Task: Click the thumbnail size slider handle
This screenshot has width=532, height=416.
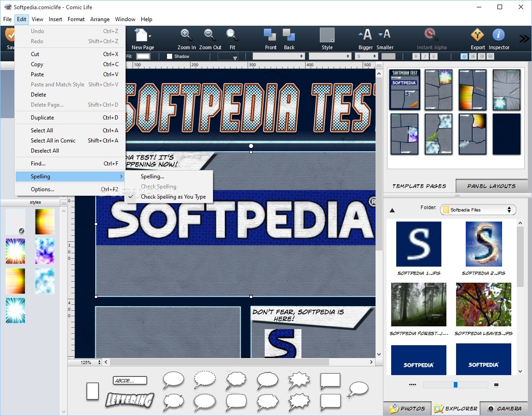Action: [455, 384]
